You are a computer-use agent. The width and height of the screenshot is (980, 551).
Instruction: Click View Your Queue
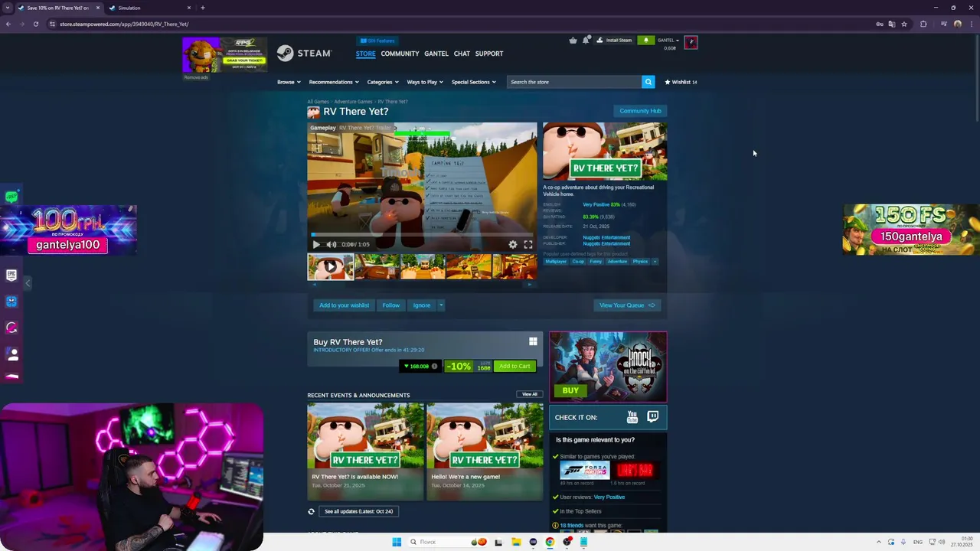pos(627,305)
